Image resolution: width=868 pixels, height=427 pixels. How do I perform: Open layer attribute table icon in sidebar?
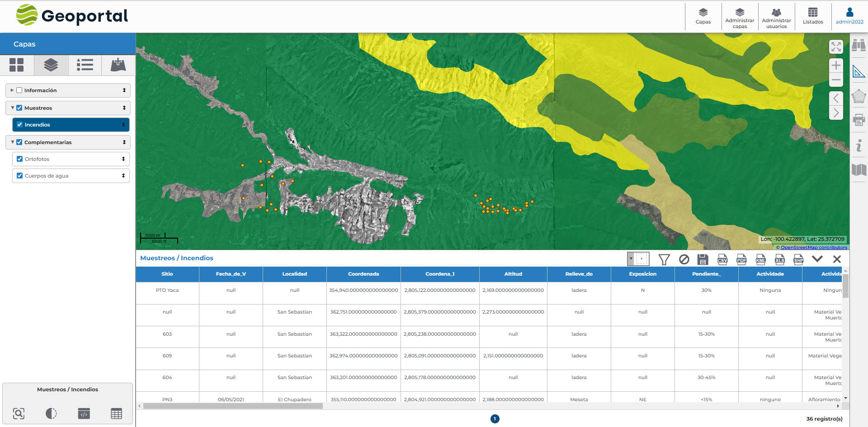pos(116,413)
